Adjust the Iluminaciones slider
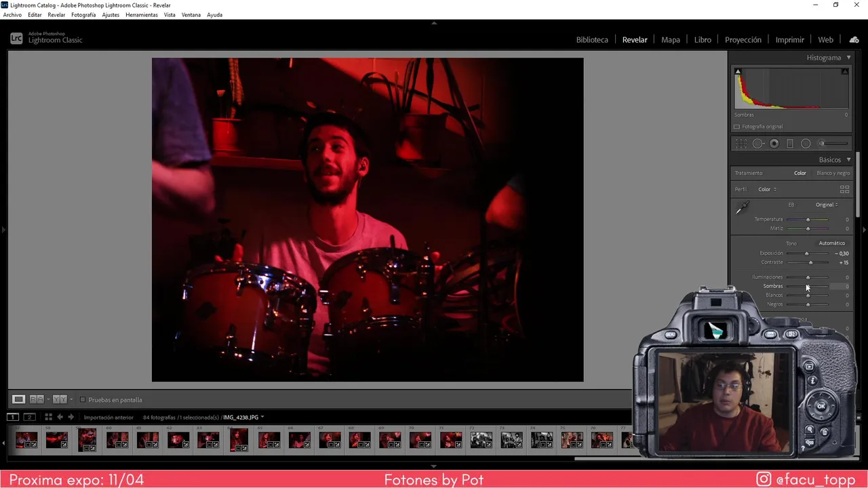 click(x=808, y=277)
